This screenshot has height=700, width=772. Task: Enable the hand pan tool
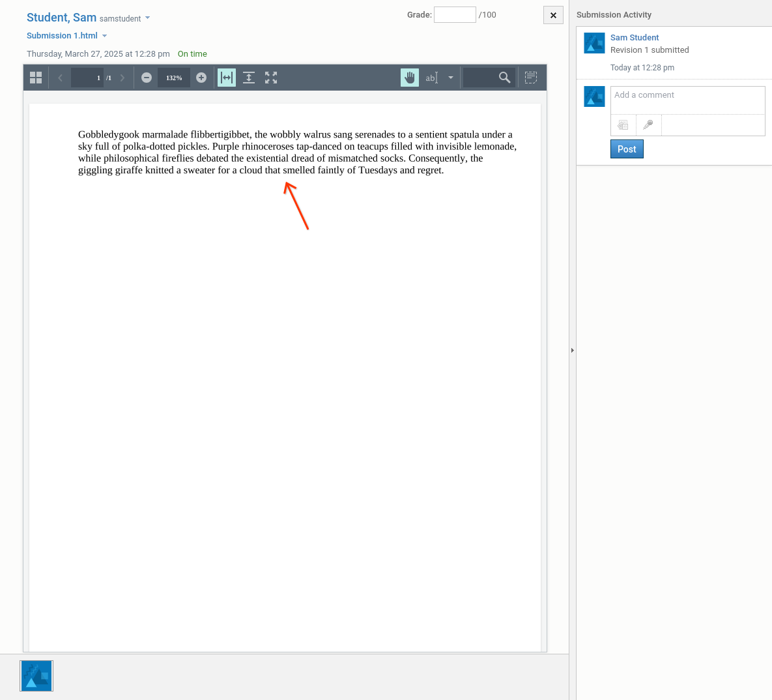(410, 78)
